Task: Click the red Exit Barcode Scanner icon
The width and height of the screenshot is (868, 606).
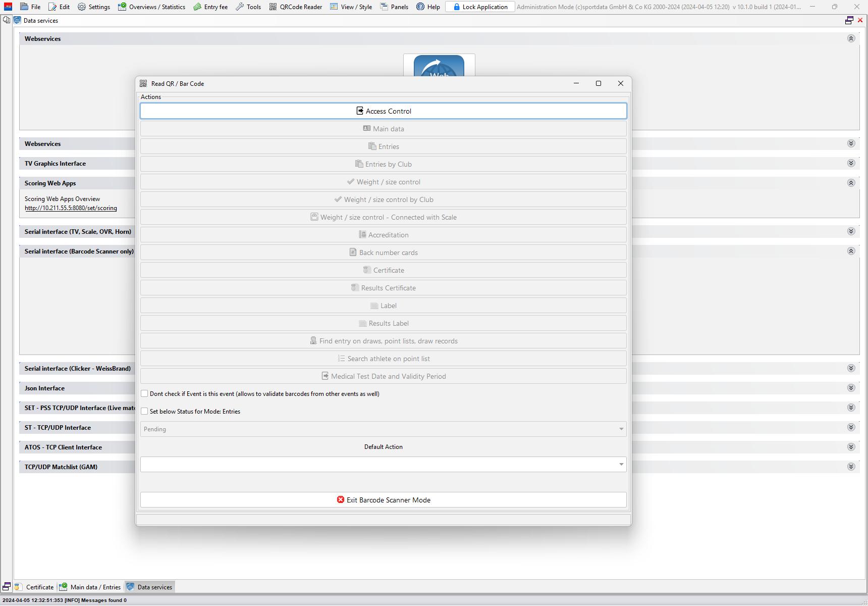Action: pos(341,499)
